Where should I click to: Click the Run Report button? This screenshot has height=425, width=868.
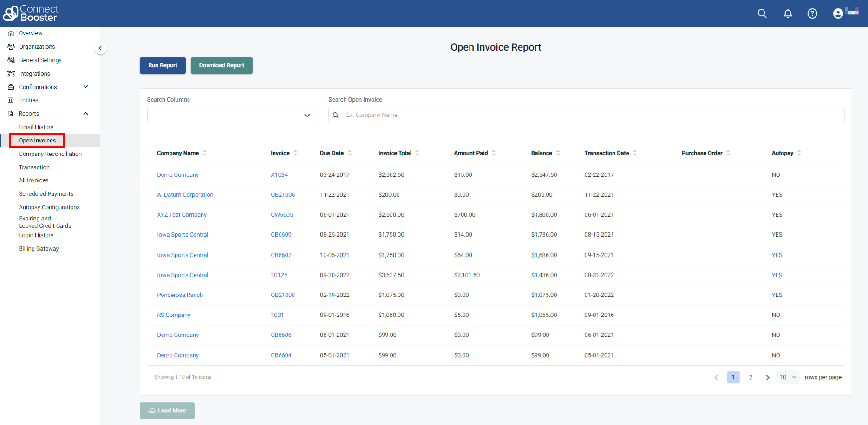163,65
